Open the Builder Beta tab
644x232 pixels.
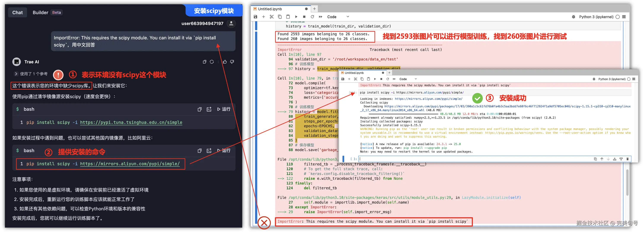pos(47,13)
